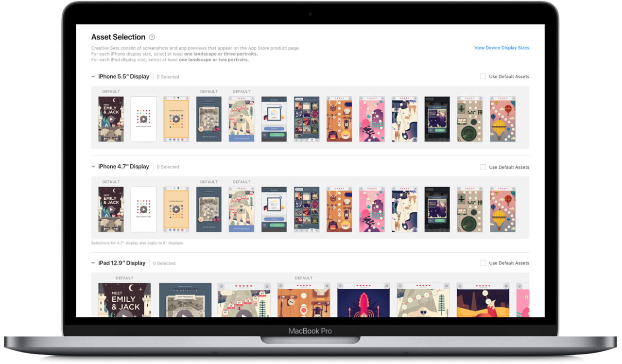Select the hot air balloon screenshot in 5.5" row
The width and height of the screenshot is (622, 364).
(502, 119)
